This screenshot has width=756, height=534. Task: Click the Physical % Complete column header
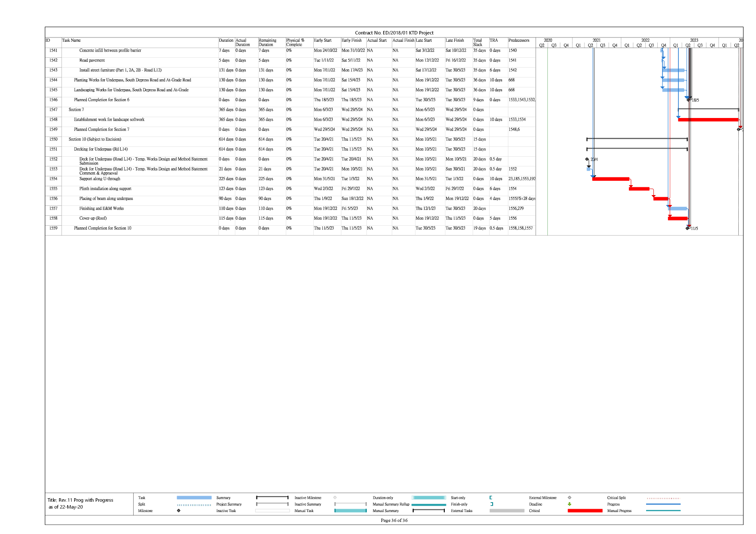[295, 42]
